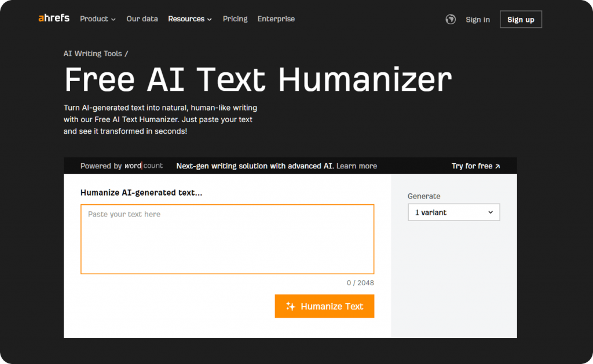Expand the Resources menu

(190, 19)
